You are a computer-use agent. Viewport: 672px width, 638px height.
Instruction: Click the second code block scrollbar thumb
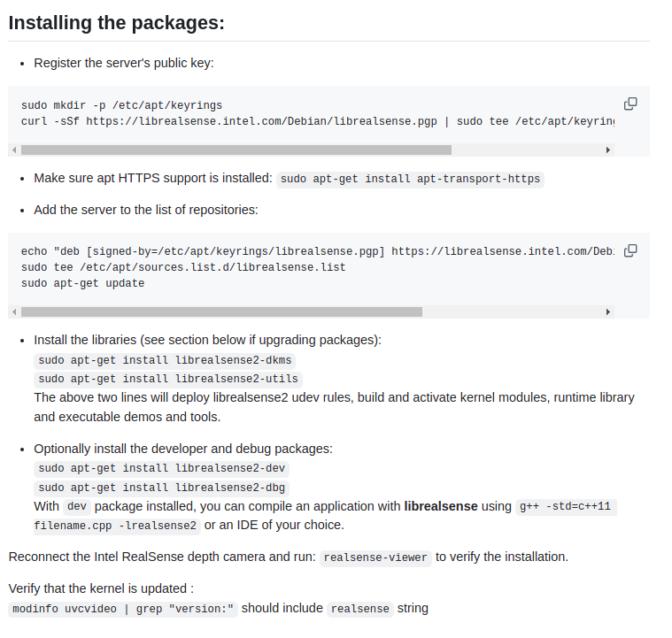221,311
